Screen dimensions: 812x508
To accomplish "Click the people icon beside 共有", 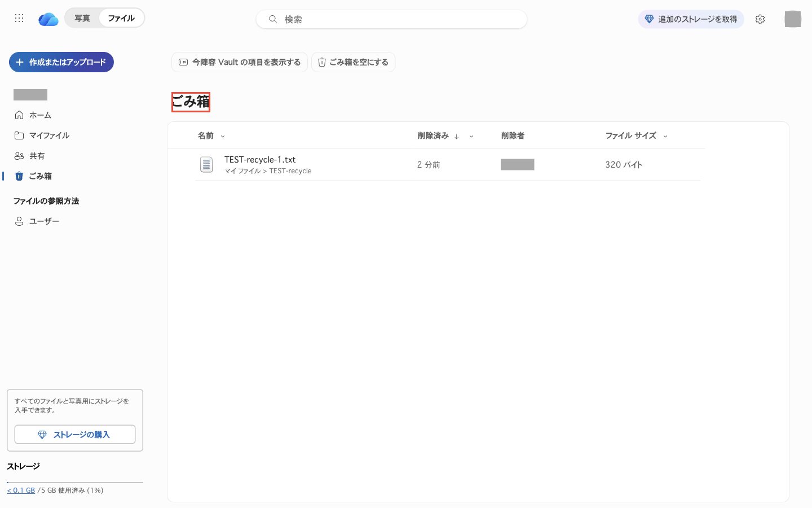I will pos(19,156).
